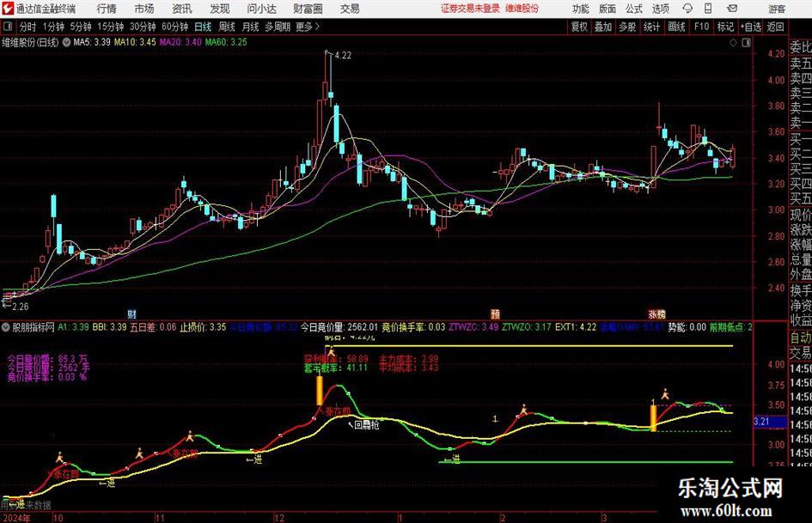812x523 pixels.
Task: Click the 画线 drawing tool button
Action: click(676, 27)
